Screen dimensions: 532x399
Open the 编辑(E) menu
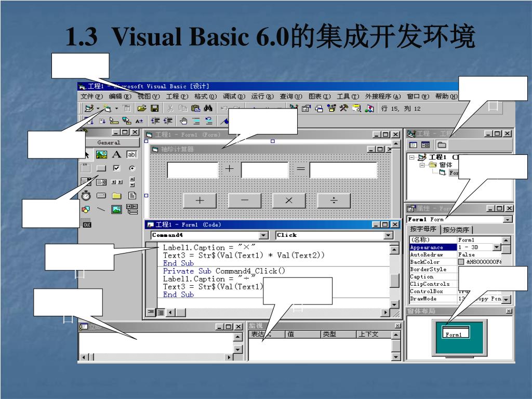[120, 96]
